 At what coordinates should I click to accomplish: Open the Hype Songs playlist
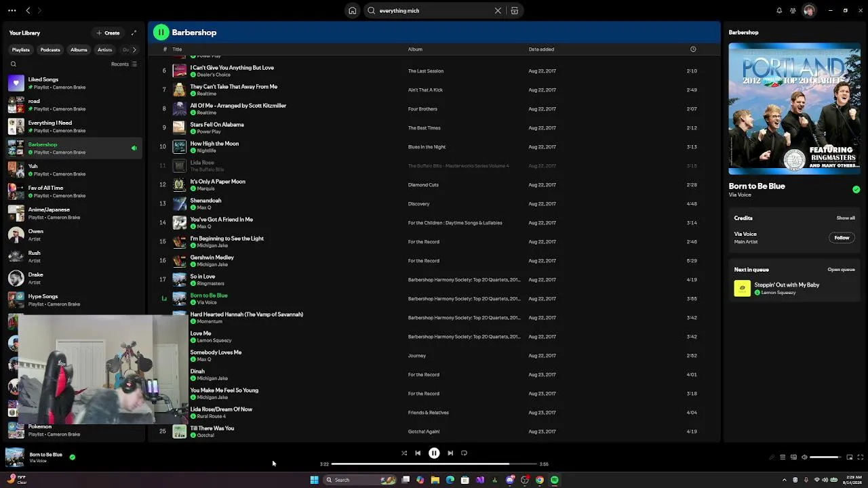tap(74, 300)
